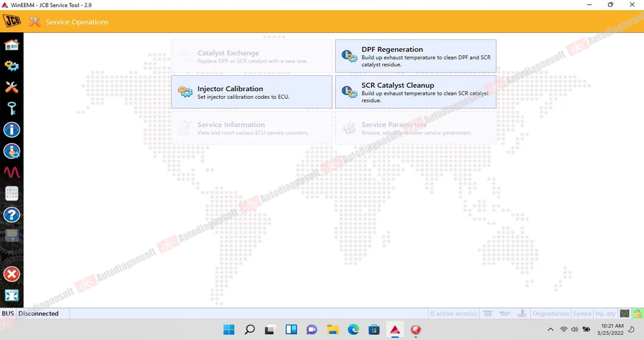
Task: Click the red X disconnect icon
Action: click(11, 275)
